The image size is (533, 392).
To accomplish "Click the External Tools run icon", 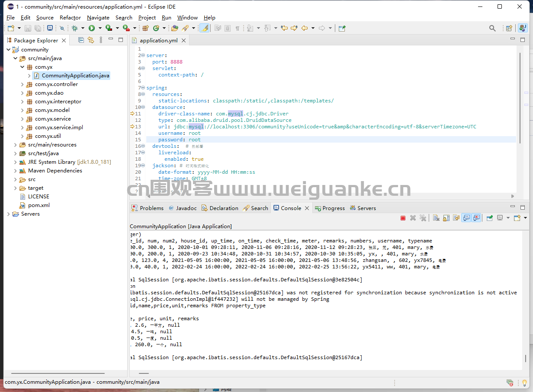I will 126,28.
